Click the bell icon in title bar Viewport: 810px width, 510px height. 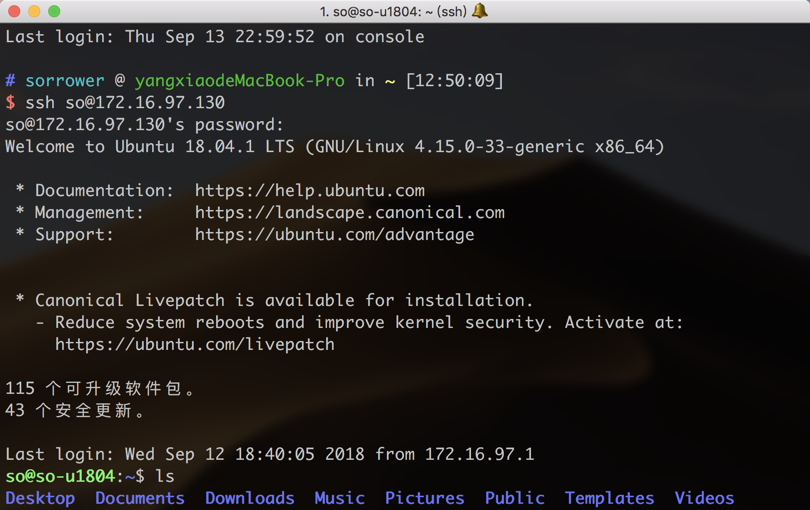(480, 11)
